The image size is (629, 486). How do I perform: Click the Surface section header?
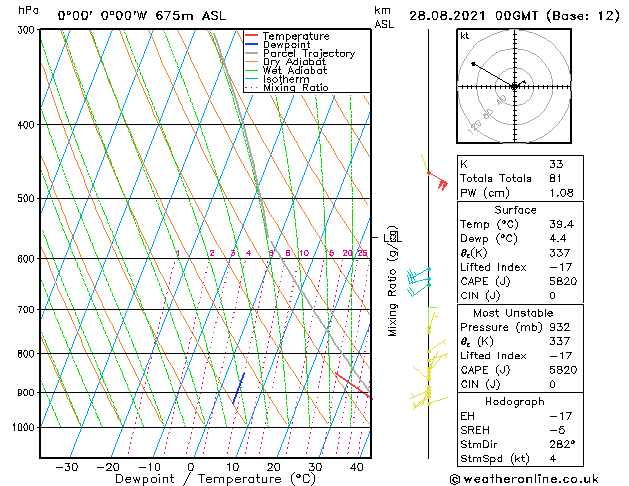pyautogui.click(x=515, y=210)
